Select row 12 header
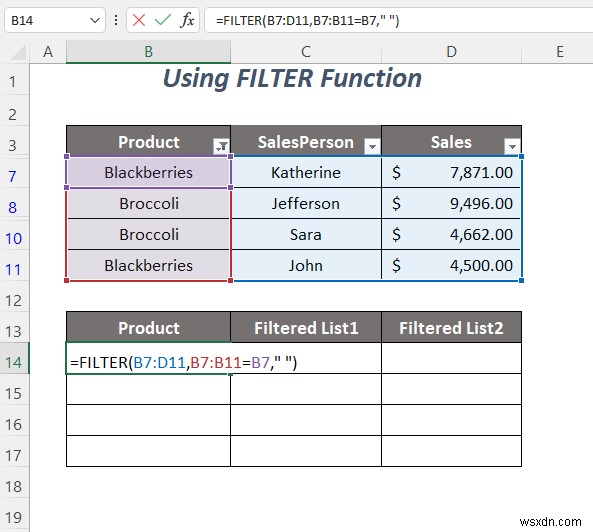The image size is (593, 532). point(14,296)
